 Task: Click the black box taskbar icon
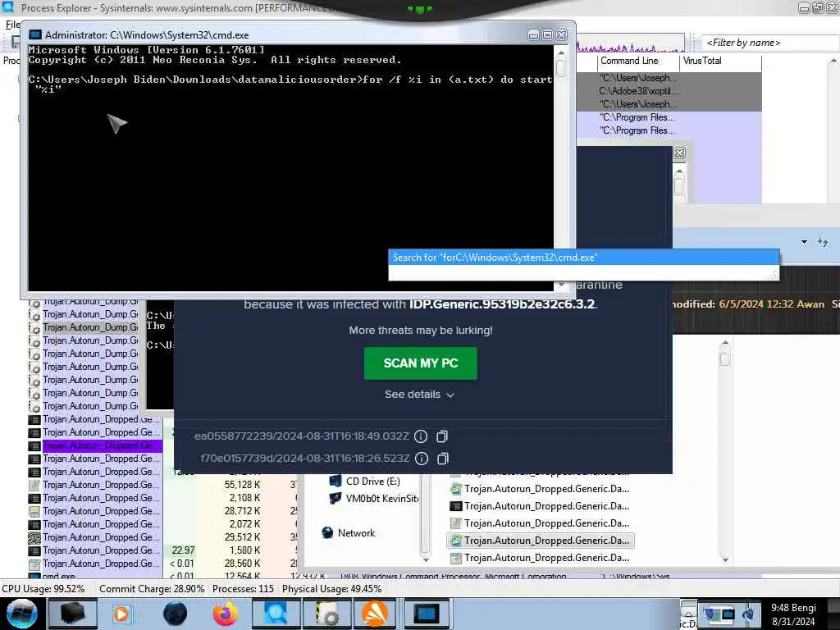[72, 614]
